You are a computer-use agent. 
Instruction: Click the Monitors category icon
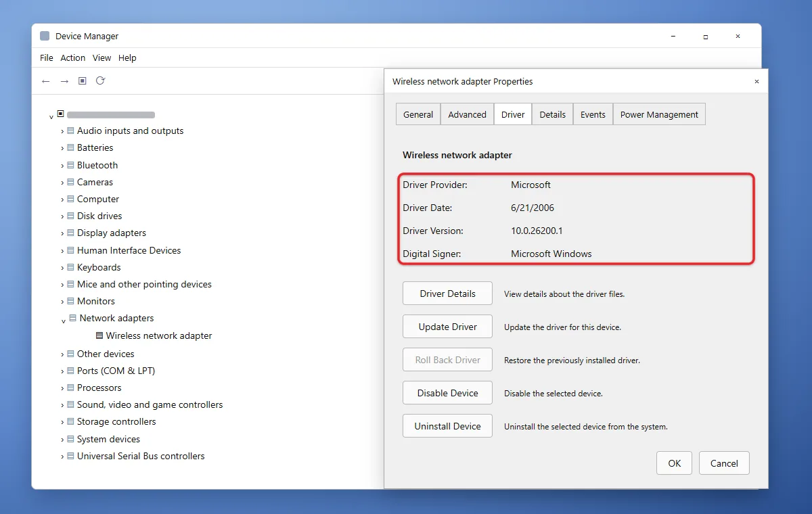70,302
